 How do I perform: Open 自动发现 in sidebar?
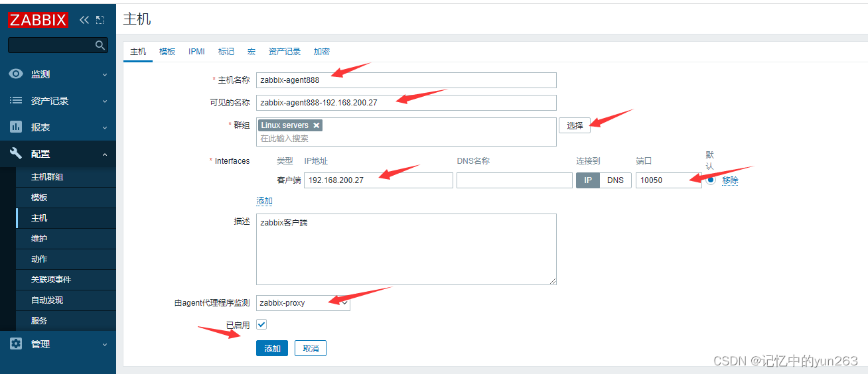pos(66,300)
